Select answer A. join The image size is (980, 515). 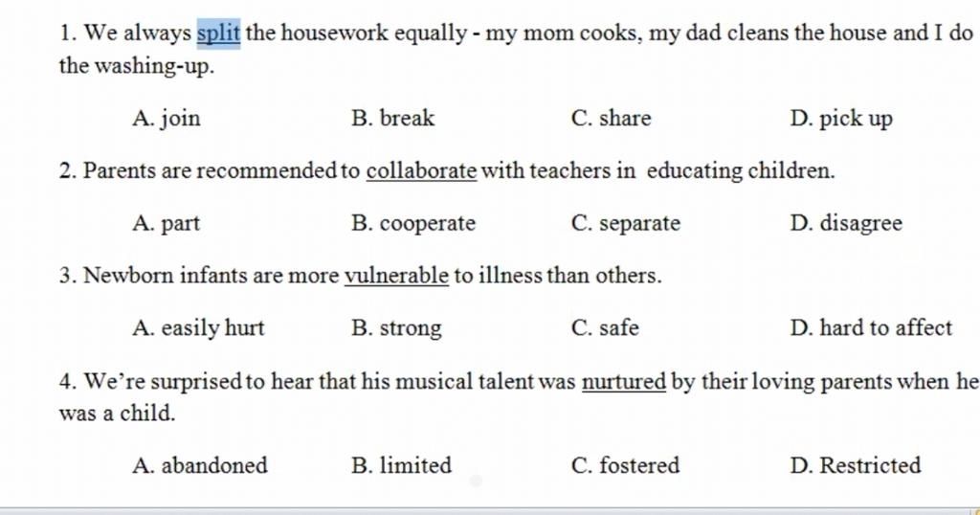click(x=167, y=118)
